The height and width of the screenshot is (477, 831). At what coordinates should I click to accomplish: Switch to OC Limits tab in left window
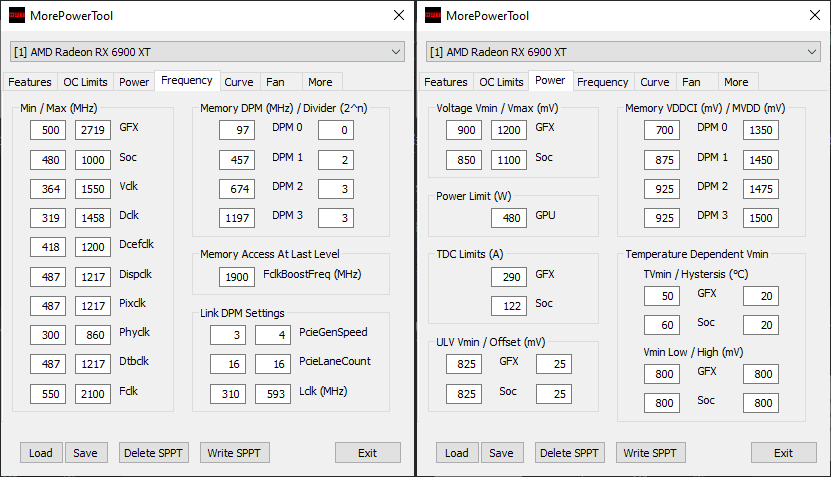[x=85, y=82]
